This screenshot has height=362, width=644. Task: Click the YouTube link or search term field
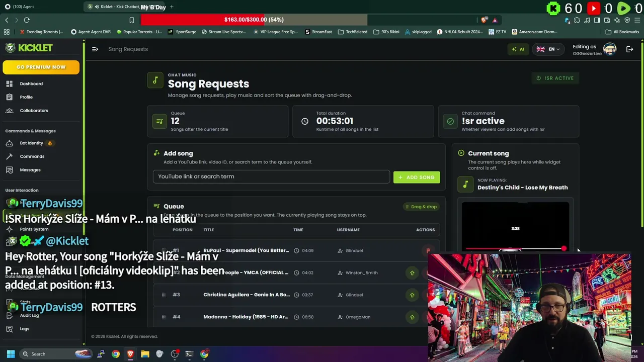(x=271, y=176)
